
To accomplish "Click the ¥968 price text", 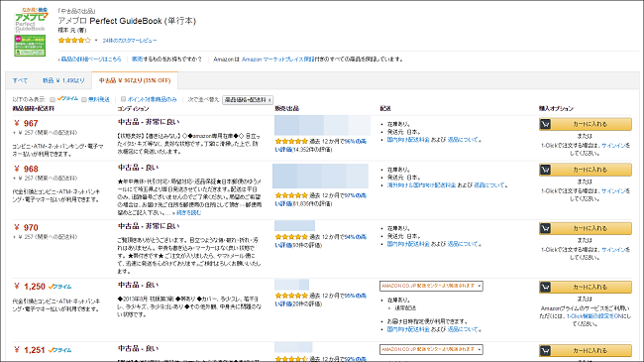I will (x=26, y=169).
